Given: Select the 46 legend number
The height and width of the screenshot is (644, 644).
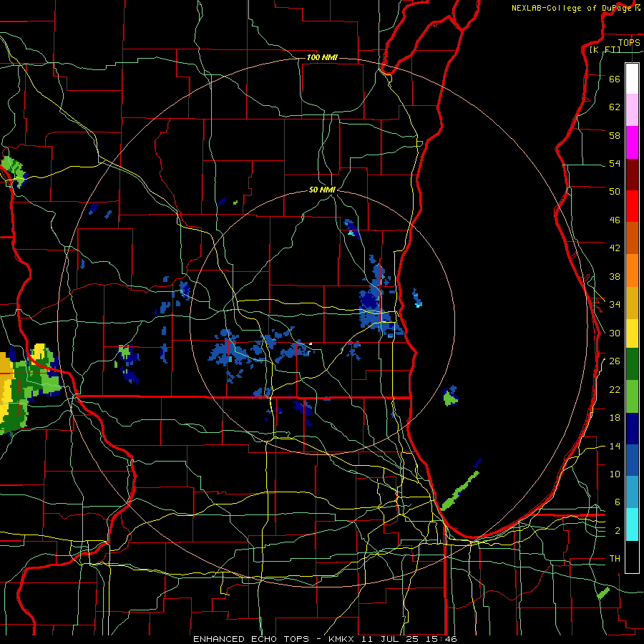Looking at the screenshot, I should [x=615, y=220].
